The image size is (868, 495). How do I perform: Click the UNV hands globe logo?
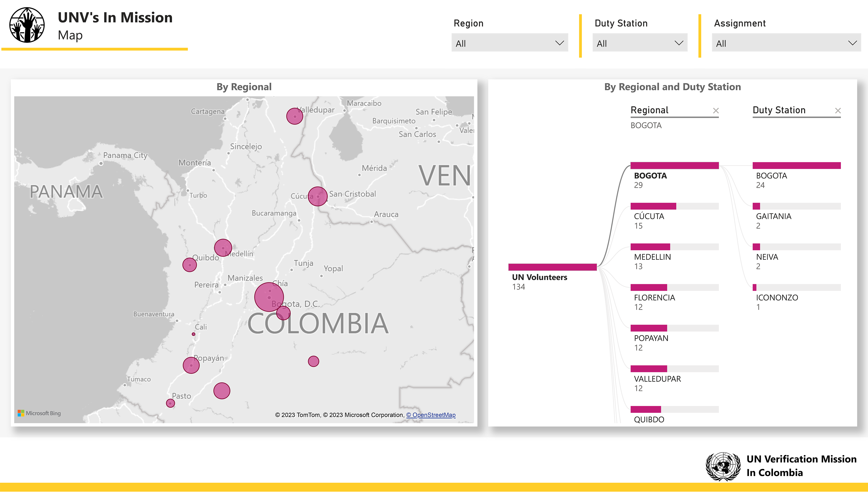pyautogui.click(x=27, y=25)
